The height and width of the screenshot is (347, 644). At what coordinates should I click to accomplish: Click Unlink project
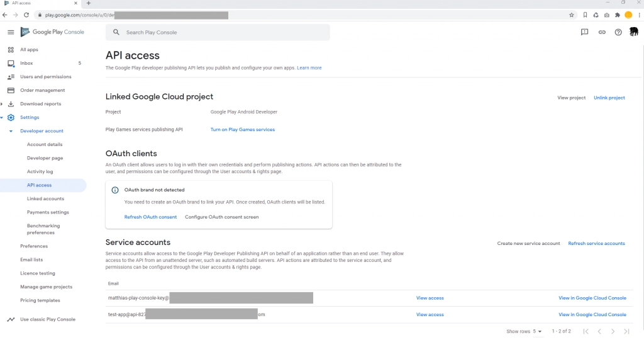click(609, 98)
